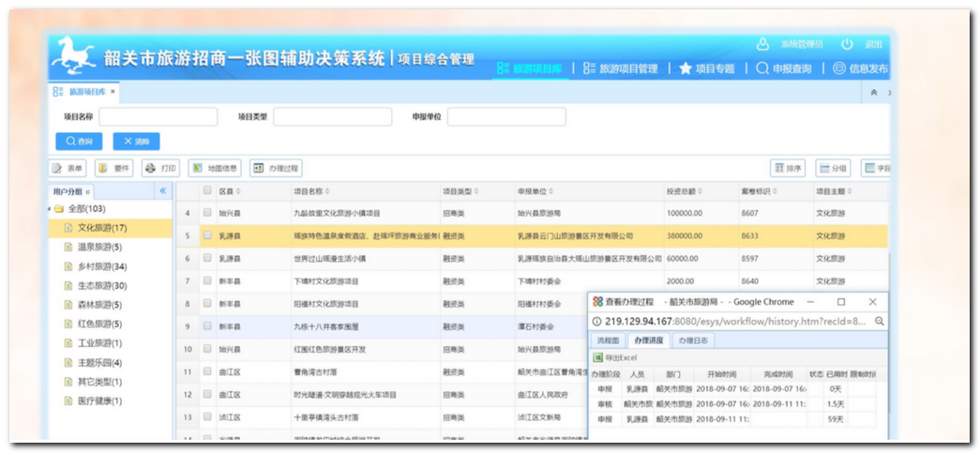Click the 项目名称 input field

pos(158,117)
